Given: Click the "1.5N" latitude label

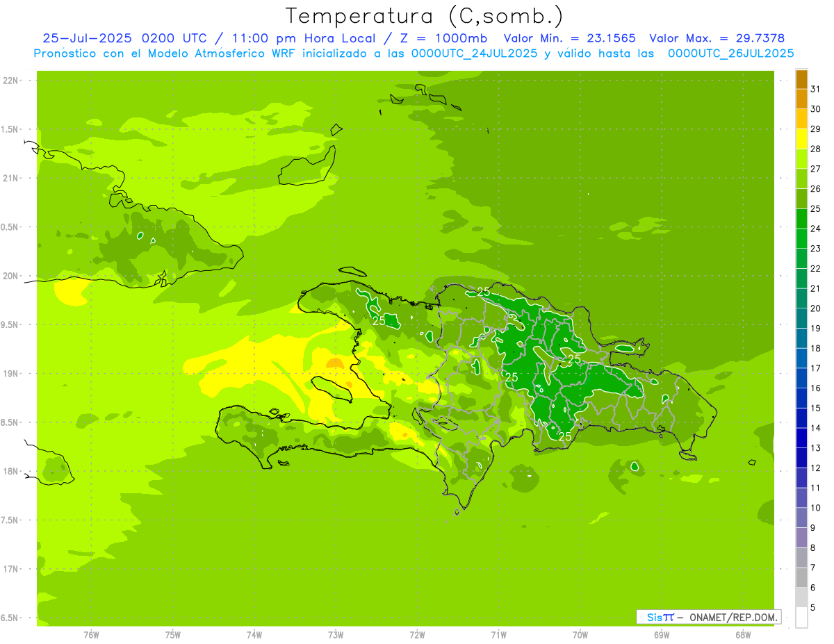Looking at the screenshot, I should [10, 129].
